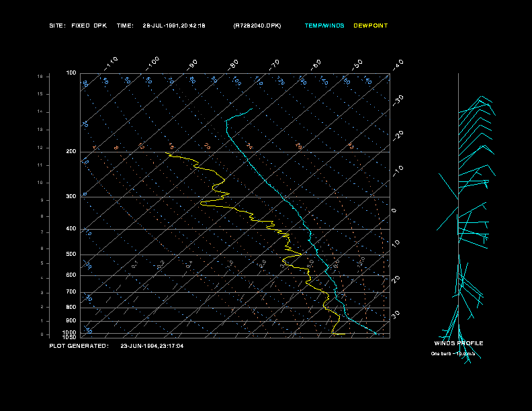Click the sounding time 28-JUL-1991,20:42:18
Image resolution: width=532 pixels, height=411 pixels.
tap(174, 26)
